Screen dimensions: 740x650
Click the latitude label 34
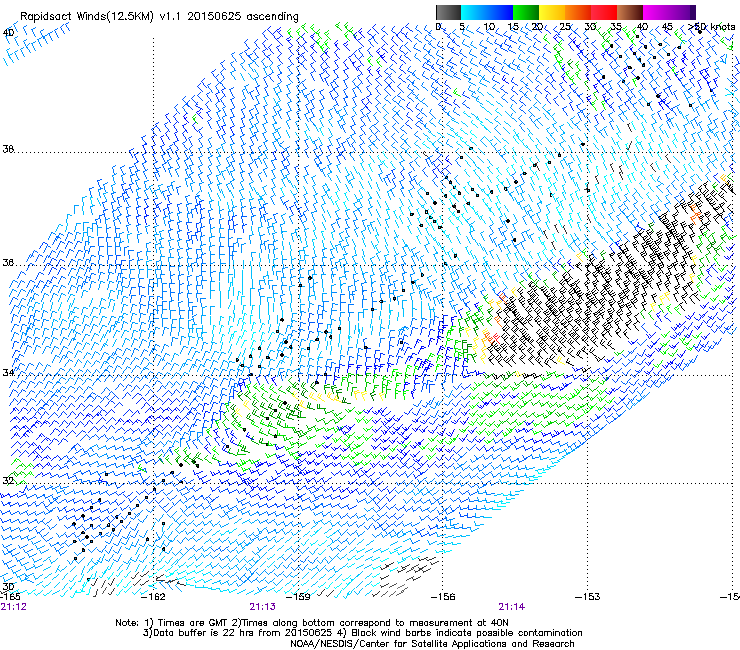point(8,372)
